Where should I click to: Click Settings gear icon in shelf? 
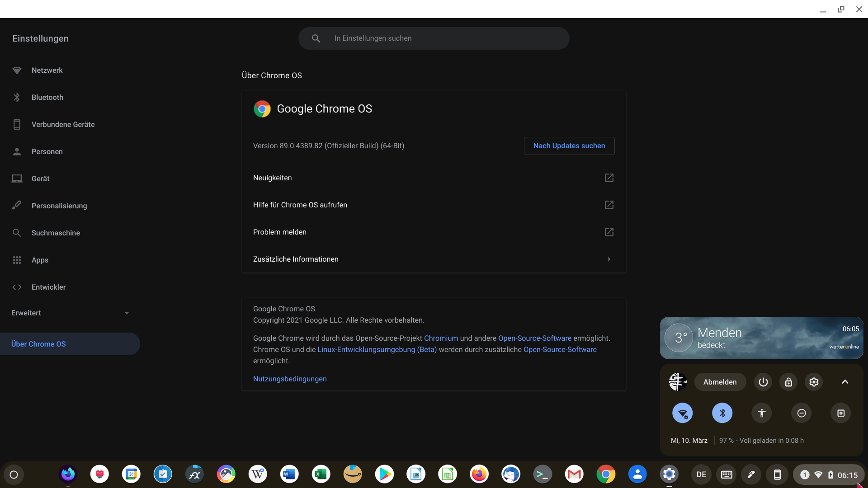(669, 474)
